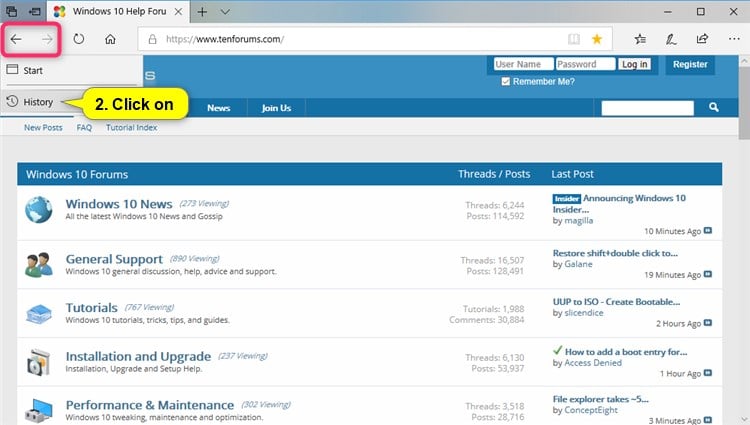Open the browser home page
This screenshot has height=425, width=750.
[x=110, y=39]
